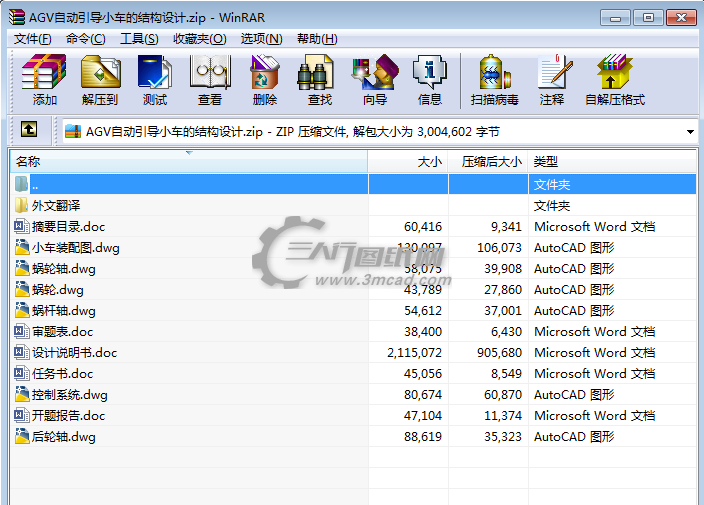Select the '..' parent folder row
The height and width of the screenshot is (505, 704).
[x=353, y=184]
